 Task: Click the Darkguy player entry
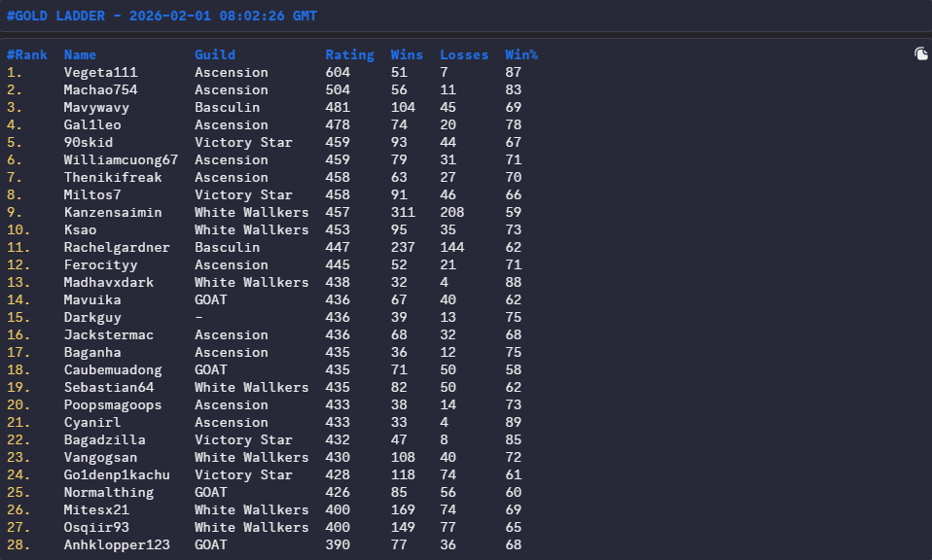92,318
